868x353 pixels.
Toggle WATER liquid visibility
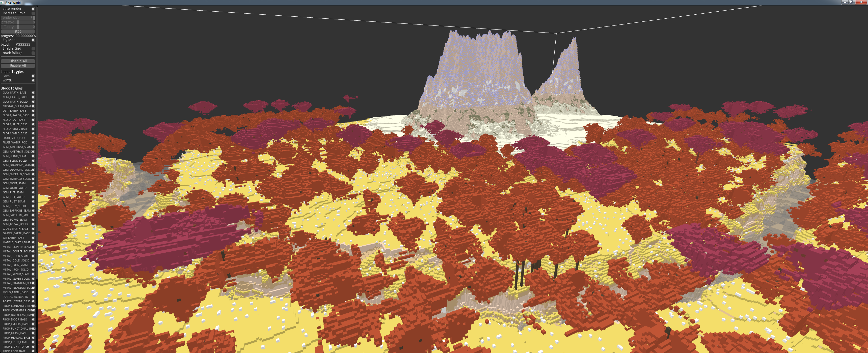pyautogui.click(x=33, y=80)
